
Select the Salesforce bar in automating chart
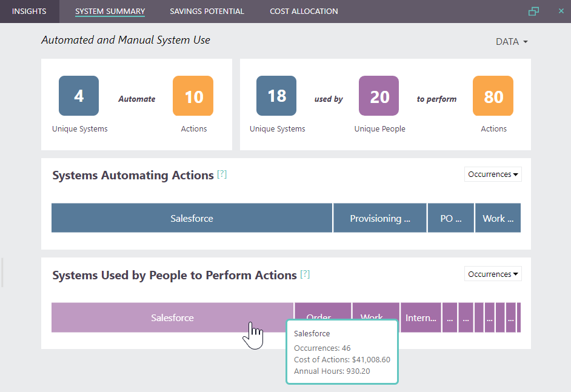(192, 218)
